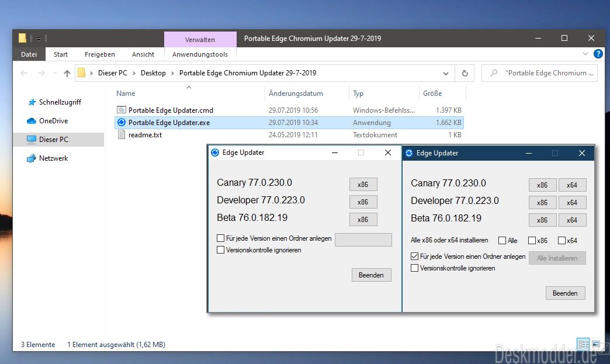Select the readme.txt file name
The image size is (610, 364).
pos(145,135)
